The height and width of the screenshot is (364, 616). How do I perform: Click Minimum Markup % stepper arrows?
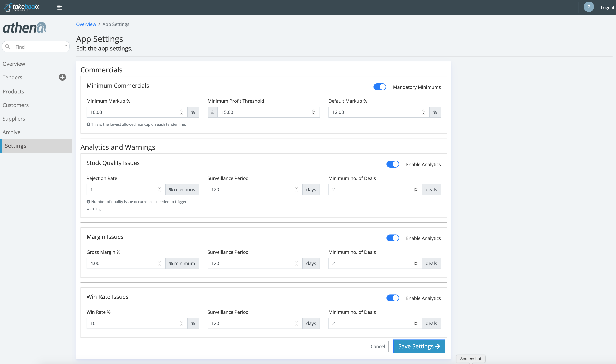click(x=181, y=112)
